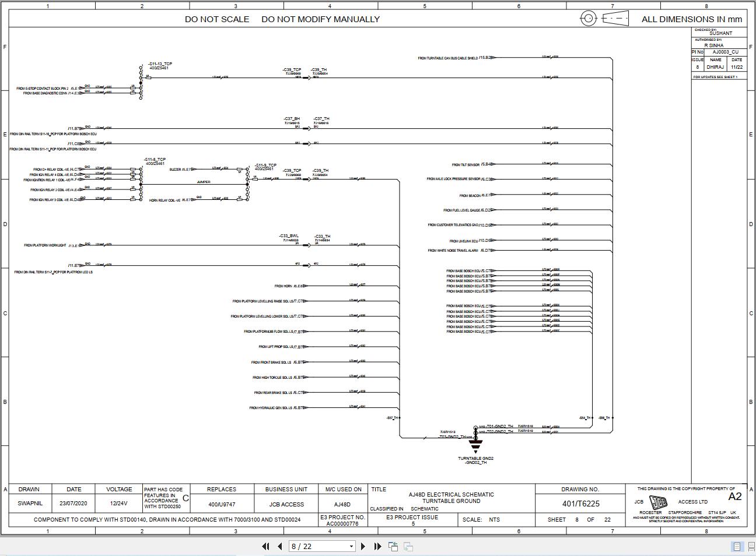
Task: Go to the next page
Action: click(363, 546)
